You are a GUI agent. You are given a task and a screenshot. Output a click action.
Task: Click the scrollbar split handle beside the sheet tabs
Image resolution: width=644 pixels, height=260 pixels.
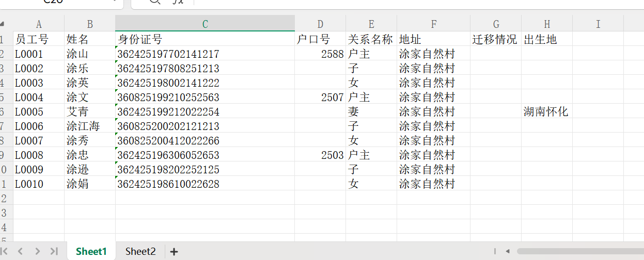pyautogui.click(x=495, y=251)
